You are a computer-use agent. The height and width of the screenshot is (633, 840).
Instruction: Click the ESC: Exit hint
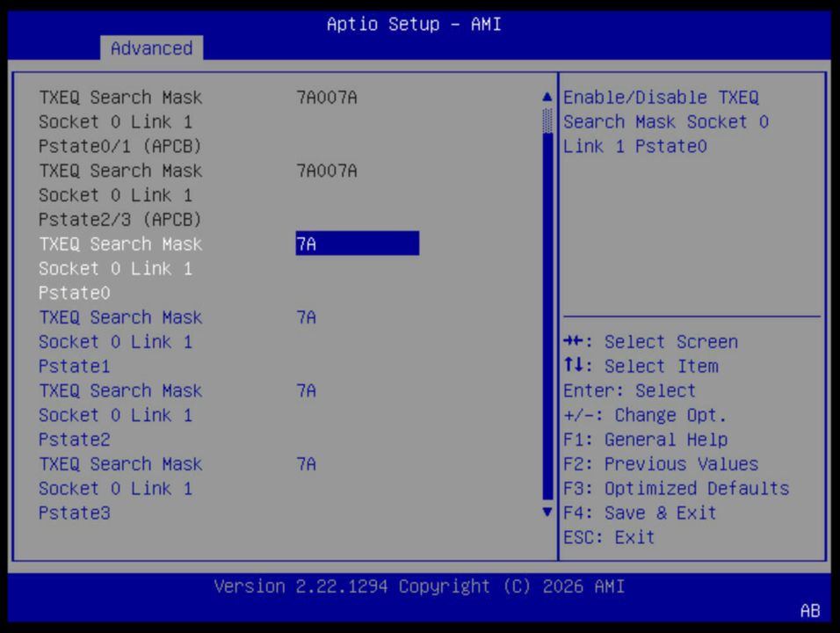609,537
